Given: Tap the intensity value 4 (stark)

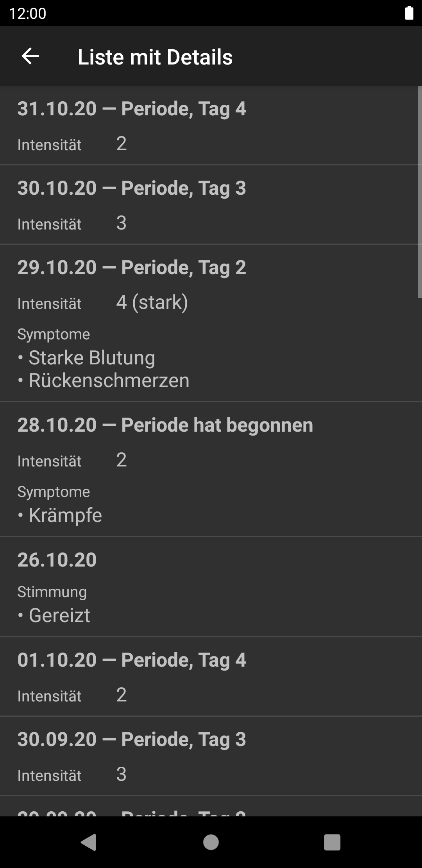Looking at the screenshot, I should pos(152,302).
